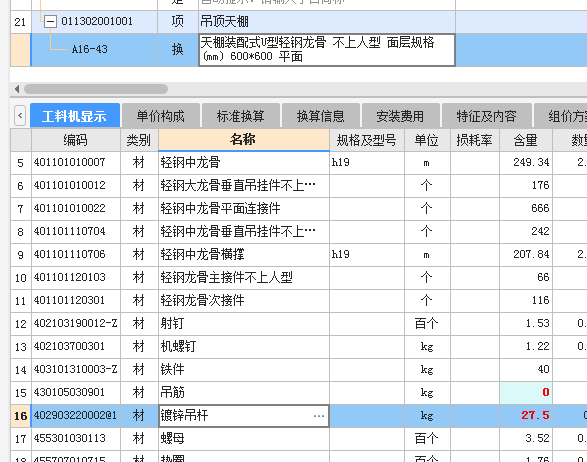Switch to the 工料机显示 tab
Viewport: 587px width, 462px height.
click(x=75, y=116)
